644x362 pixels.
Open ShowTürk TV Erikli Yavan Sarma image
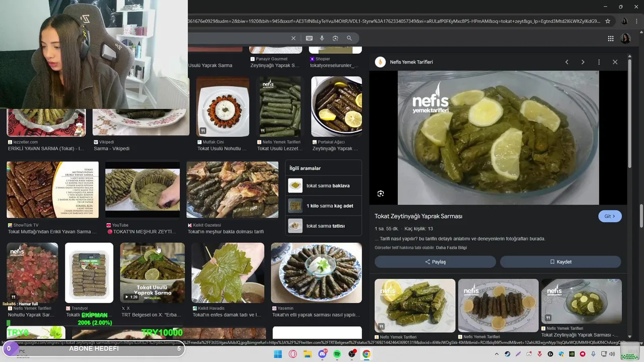(x=53, y=190)
